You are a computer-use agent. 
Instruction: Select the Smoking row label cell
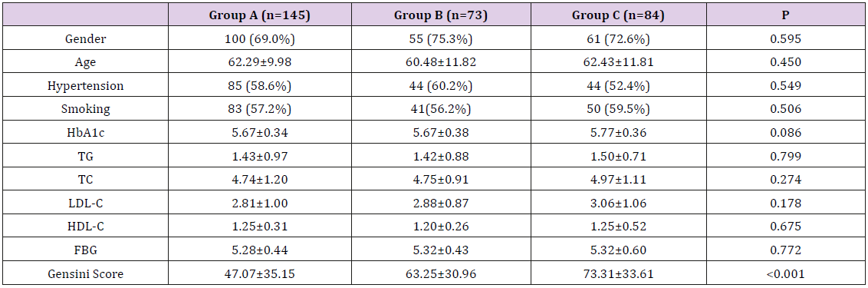click(85, 109)
